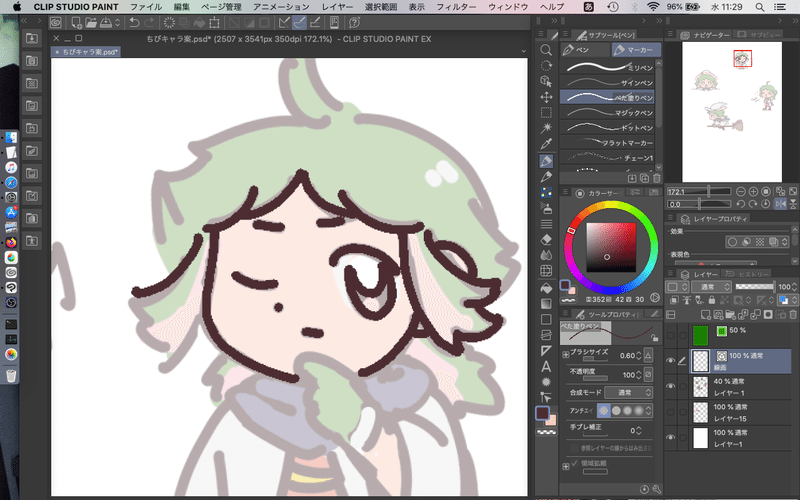
Task: Open file with the folder icon
Action: 91,22
